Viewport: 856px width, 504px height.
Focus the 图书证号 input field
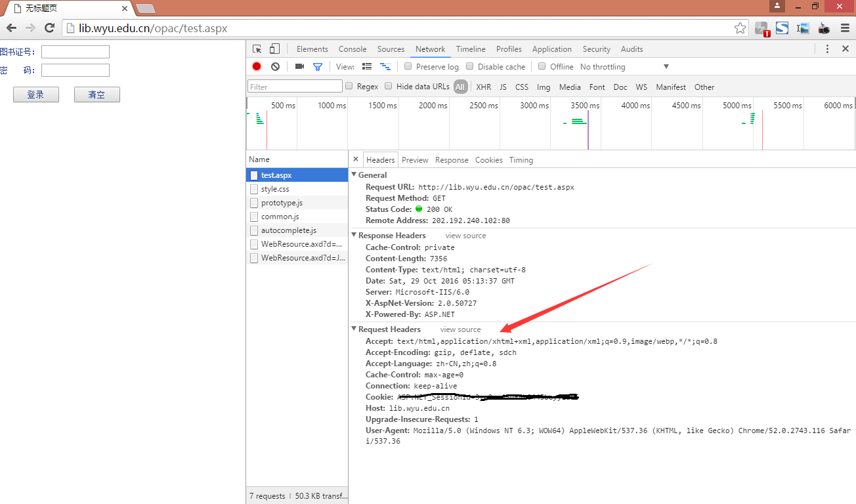pyautogui.click(x=75, y=52)
